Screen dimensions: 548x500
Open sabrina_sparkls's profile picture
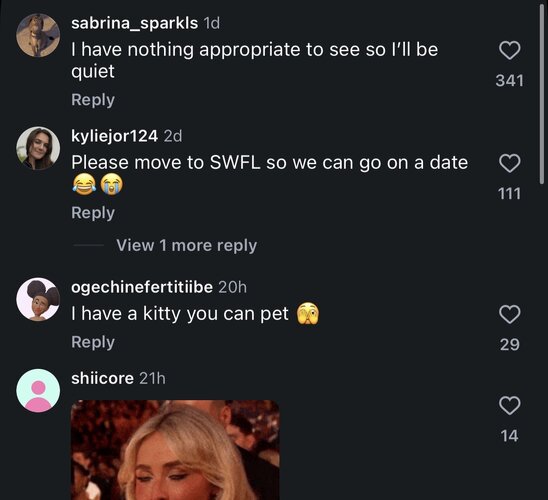click(38, 35)
